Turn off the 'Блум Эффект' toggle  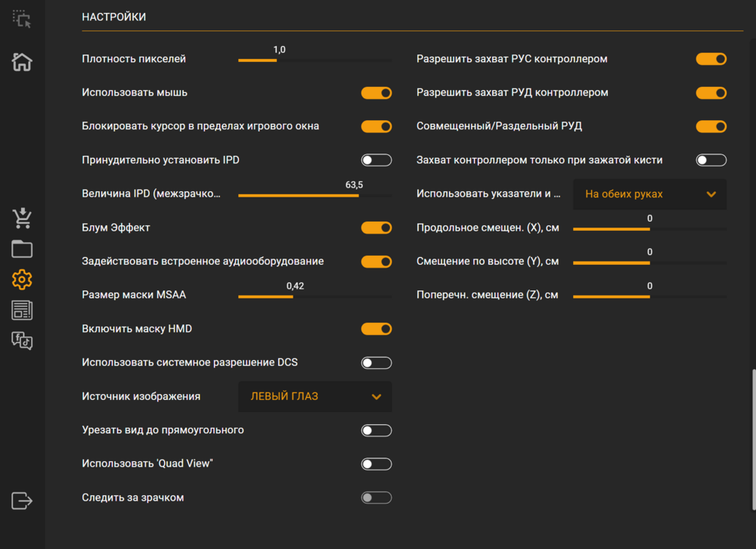pos(376,228)
